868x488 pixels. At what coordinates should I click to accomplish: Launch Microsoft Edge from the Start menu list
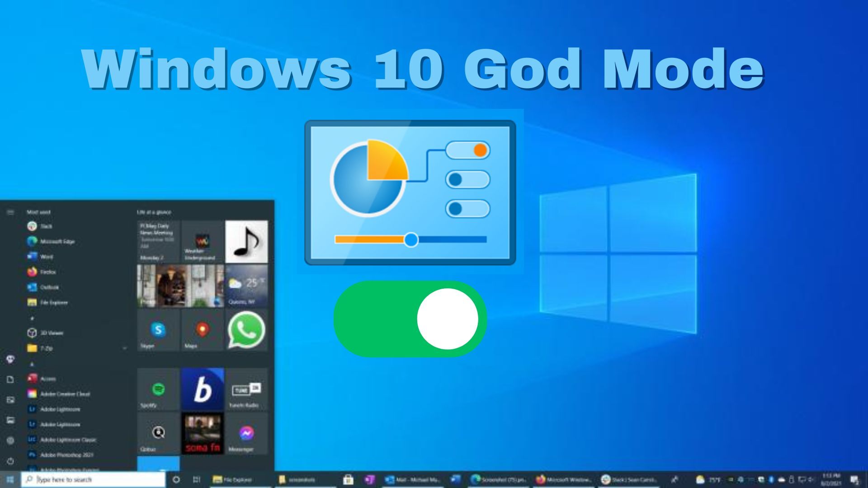51,241
